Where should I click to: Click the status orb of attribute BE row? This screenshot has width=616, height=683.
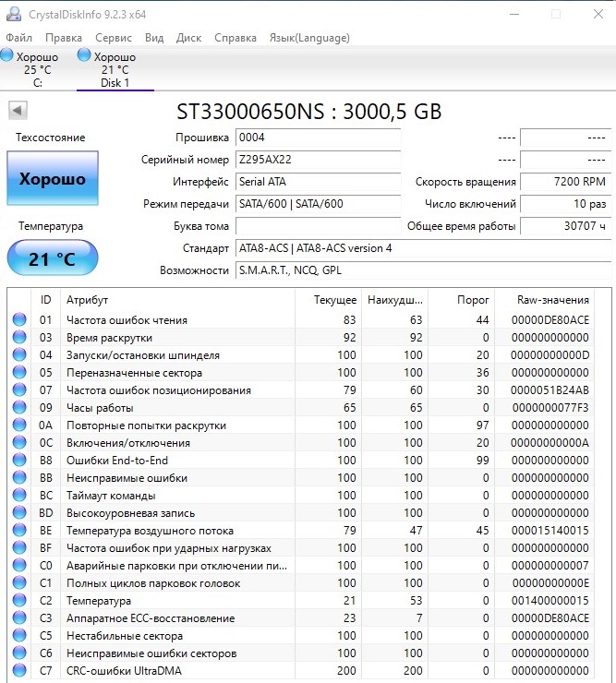(19, 530)
